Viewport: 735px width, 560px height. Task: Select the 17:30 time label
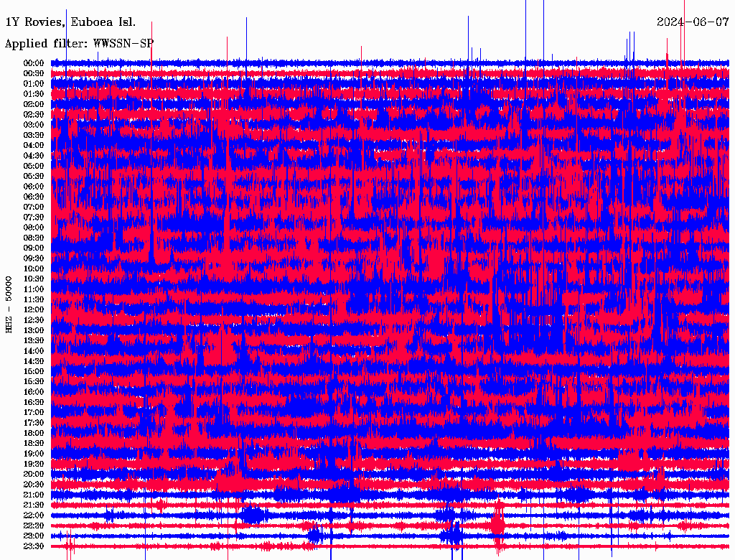pos(34,423)
